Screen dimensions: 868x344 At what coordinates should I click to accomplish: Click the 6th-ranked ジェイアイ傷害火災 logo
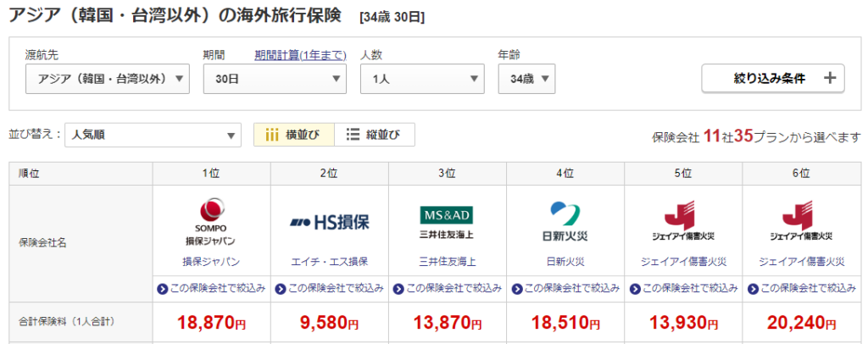point(801,222)
